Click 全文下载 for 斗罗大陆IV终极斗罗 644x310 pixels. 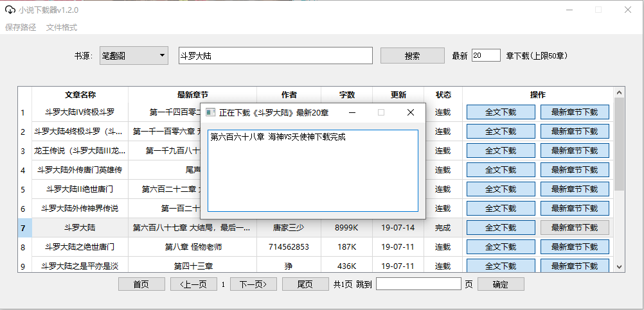[501, 112]
